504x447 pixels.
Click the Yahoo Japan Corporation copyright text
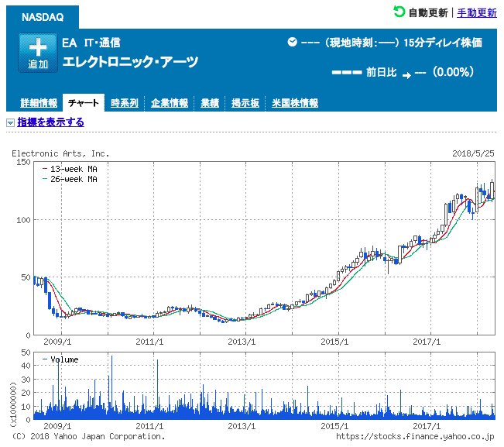point(88,436)
